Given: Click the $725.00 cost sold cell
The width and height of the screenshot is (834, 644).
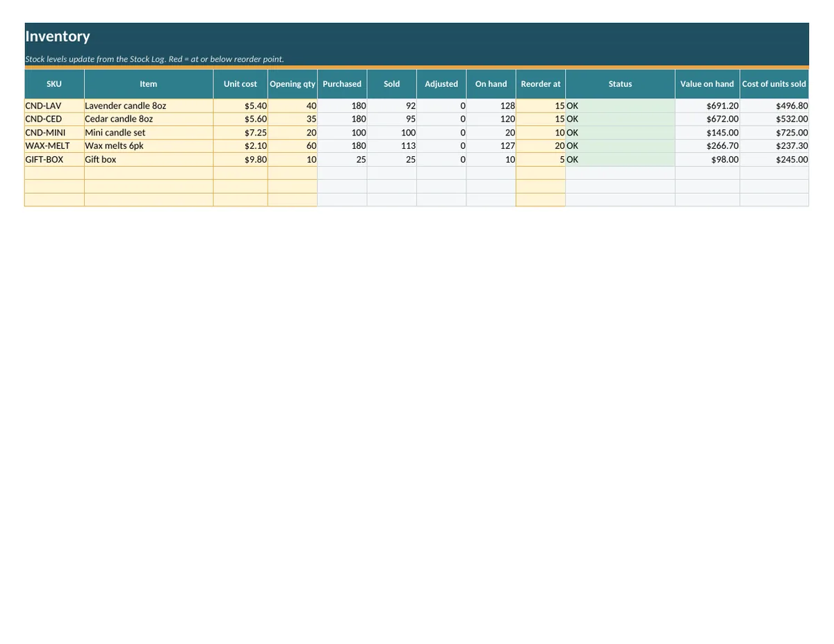Looking at the screenshot, I should tap(774, 133).
